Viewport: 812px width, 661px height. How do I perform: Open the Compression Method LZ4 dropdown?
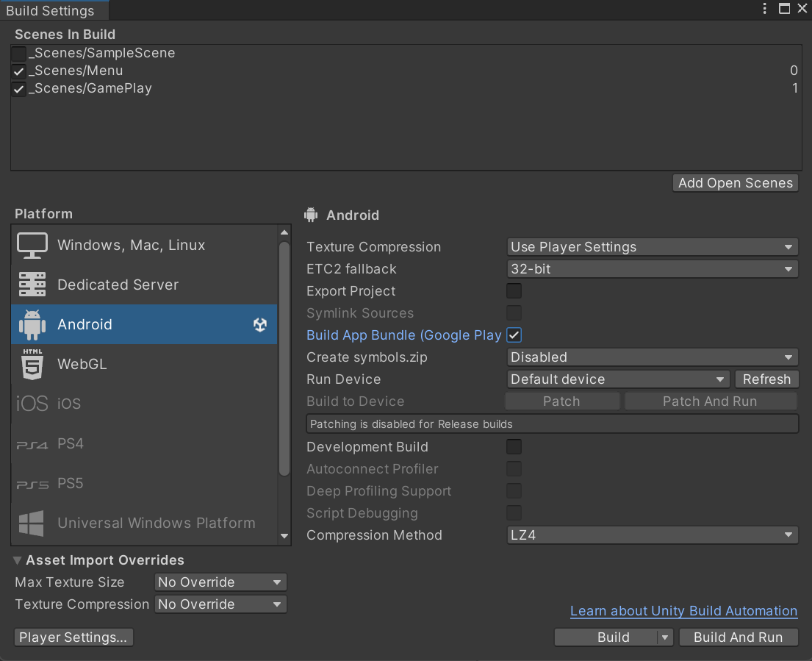652,535
